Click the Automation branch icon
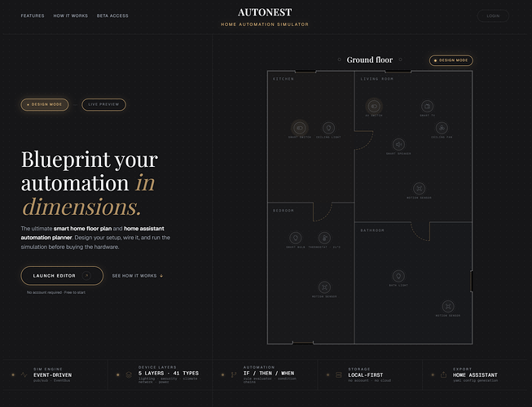 point(234,374)
